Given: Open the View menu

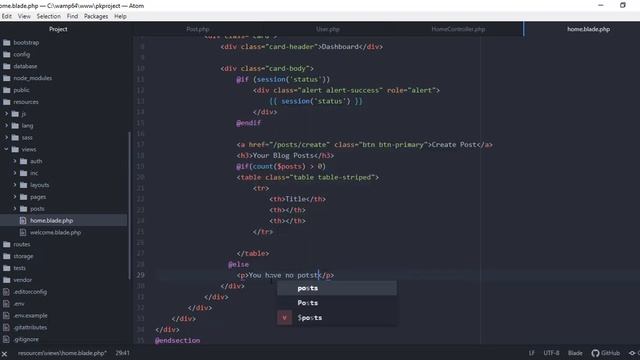Looking at the screenshot, I should pos(24,16).
